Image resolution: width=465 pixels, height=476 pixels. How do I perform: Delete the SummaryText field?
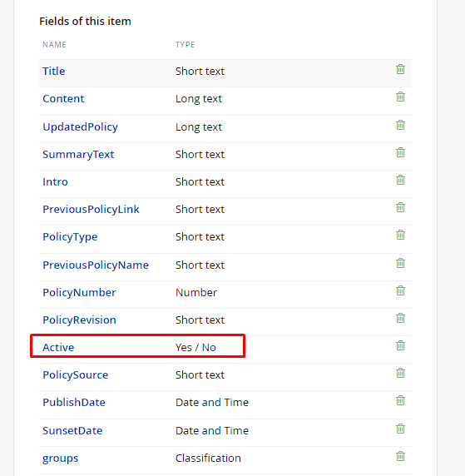point(400,152)
